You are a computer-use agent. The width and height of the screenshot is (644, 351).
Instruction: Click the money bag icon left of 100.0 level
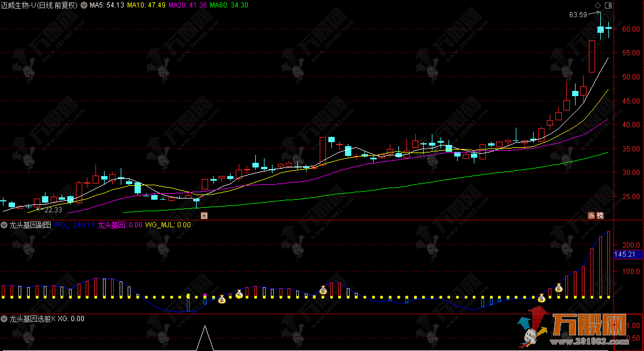click(x=540, y=297)
